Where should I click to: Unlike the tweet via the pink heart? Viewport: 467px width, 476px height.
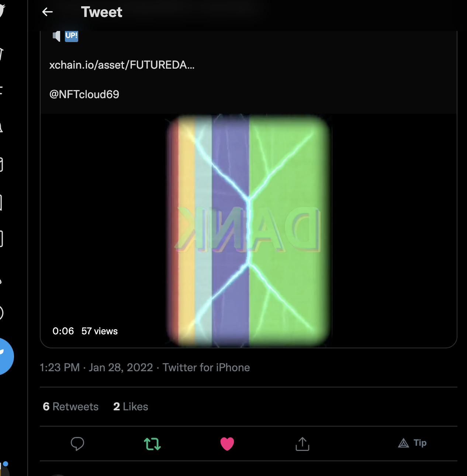pos(227,444)
